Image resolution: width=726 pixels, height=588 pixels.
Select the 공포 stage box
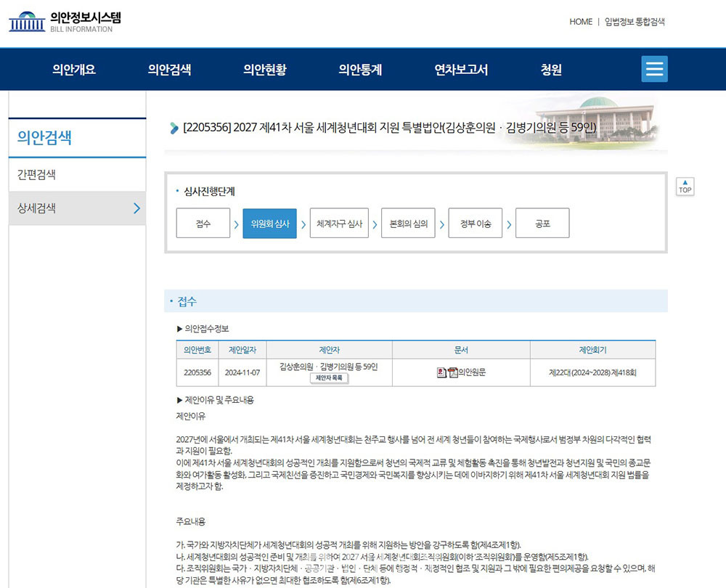tap(543, 224)
